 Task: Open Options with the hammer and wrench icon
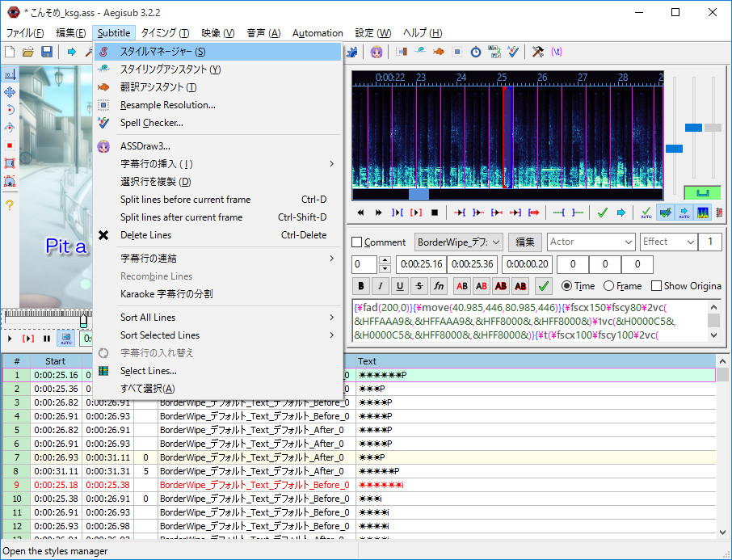pos(537,52)
